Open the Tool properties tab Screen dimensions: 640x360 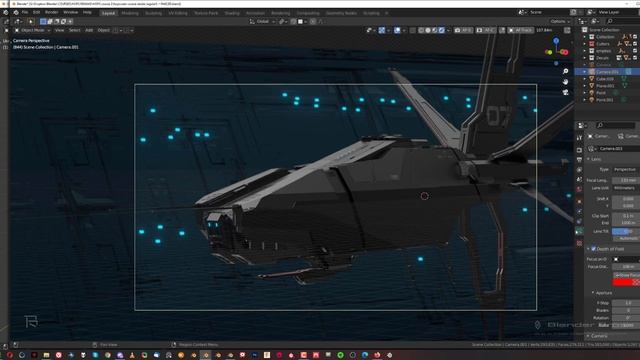point(579,138)
